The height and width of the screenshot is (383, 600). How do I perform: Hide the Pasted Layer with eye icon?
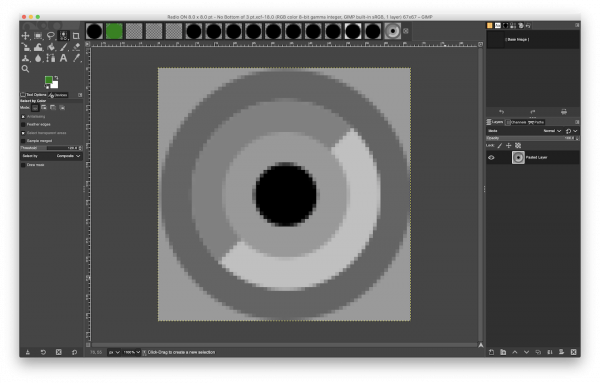pyautogui.click(x=491, y=158)
